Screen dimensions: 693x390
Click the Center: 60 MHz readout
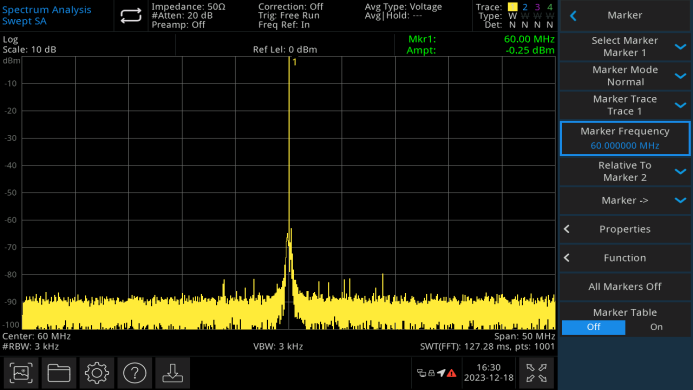click(x=36, y=336)
